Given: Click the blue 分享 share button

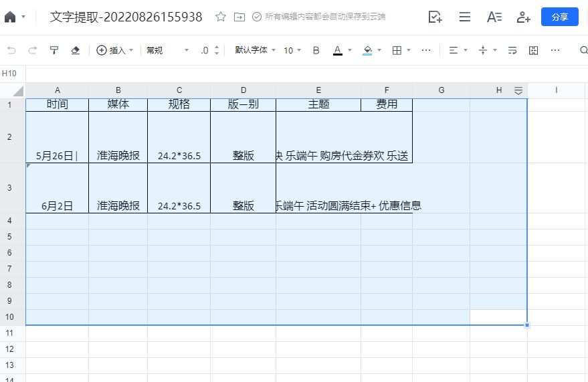Looking at the screenshot, I should click(x=559, y=17).
